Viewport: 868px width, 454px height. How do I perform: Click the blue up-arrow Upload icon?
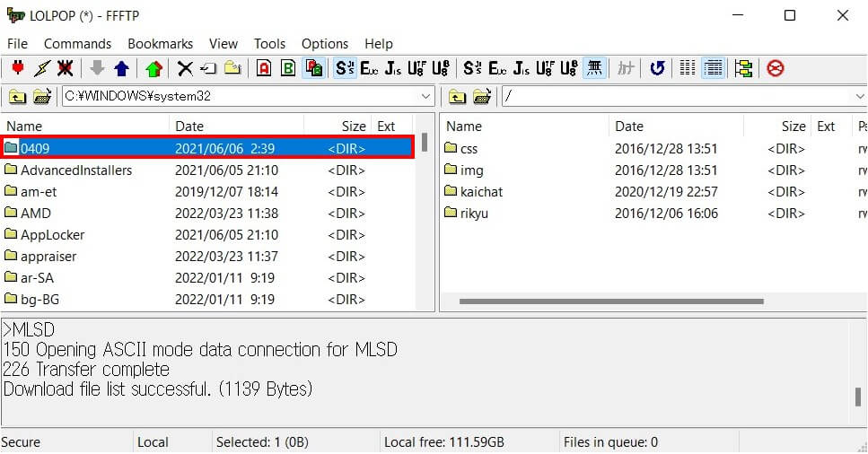click(121, 68)
